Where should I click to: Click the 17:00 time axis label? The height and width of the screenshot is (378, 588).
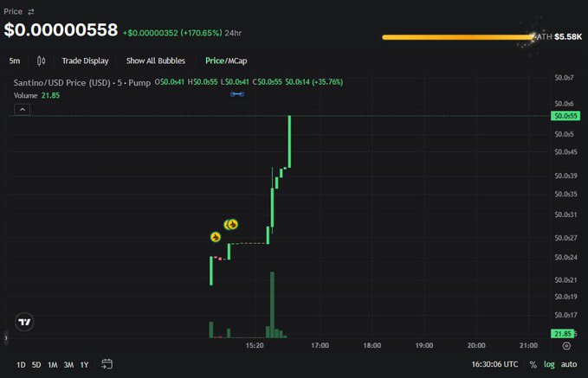pyautogui.click(x=320, y=345)
